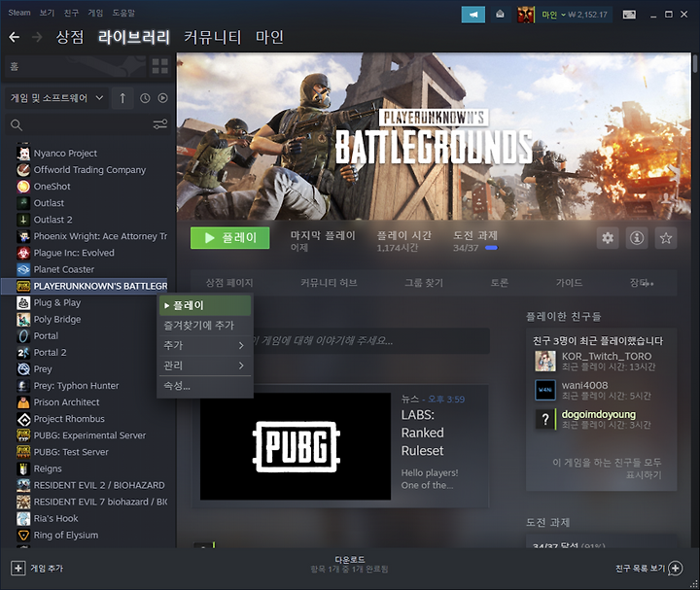700x590 pixels.
Task: Open 속성... from context menu
Action: tap(205, 386)
